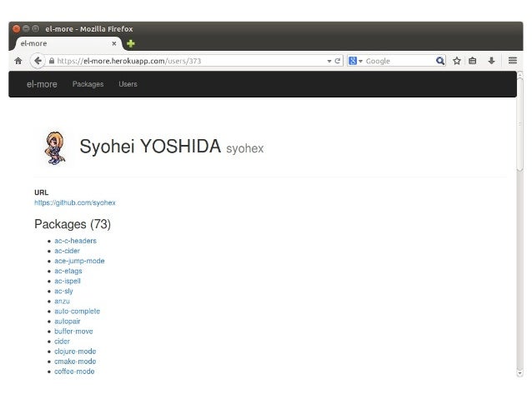532x399 pixels.
Task: Open the ace-jump-mode package link
Action: (x=79, y=261)
